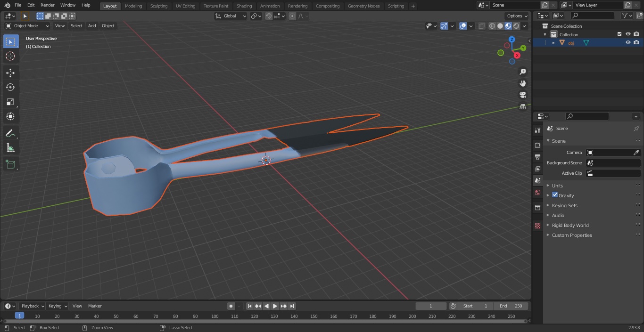644x332 pixels.
Task: Open the Render menu
Action: click(x=47, y=5)
